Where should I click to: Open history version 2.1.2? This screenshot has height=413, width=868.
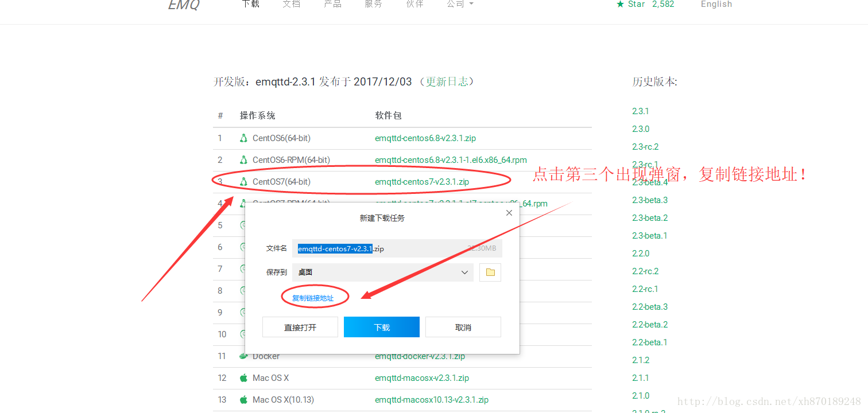point(641,360)
